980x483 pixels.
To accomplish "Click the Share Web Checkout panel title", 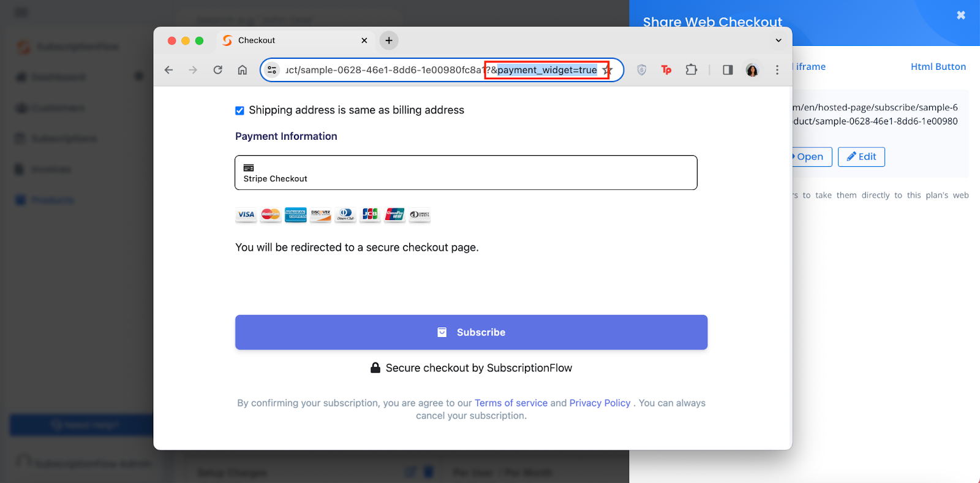I will coord(712,22).
